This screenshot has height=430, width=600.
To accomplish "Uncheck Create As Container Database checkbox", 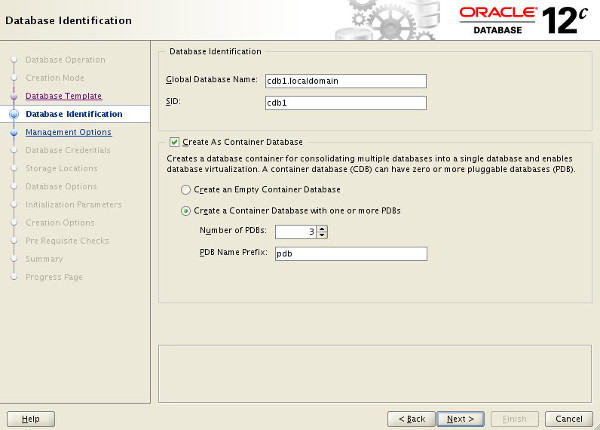I will pyautogui.click(x=174, y=142).
